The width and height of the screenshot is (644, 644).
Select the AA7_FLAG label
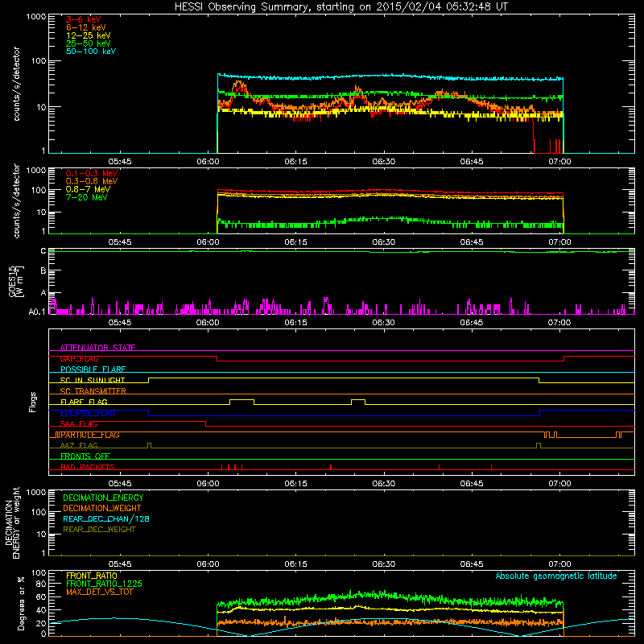pyautogui.click(x=79, y=445)
